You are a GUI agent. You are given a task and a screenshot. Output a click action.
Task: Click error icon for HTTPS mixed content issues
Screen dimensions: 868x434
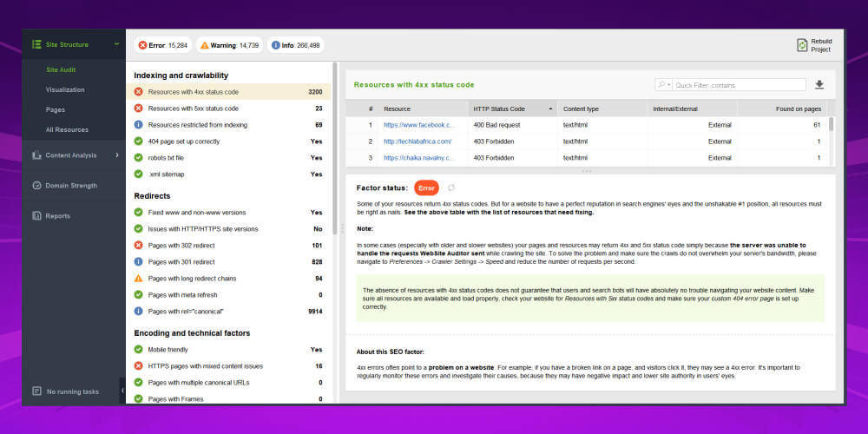(138, 366)
